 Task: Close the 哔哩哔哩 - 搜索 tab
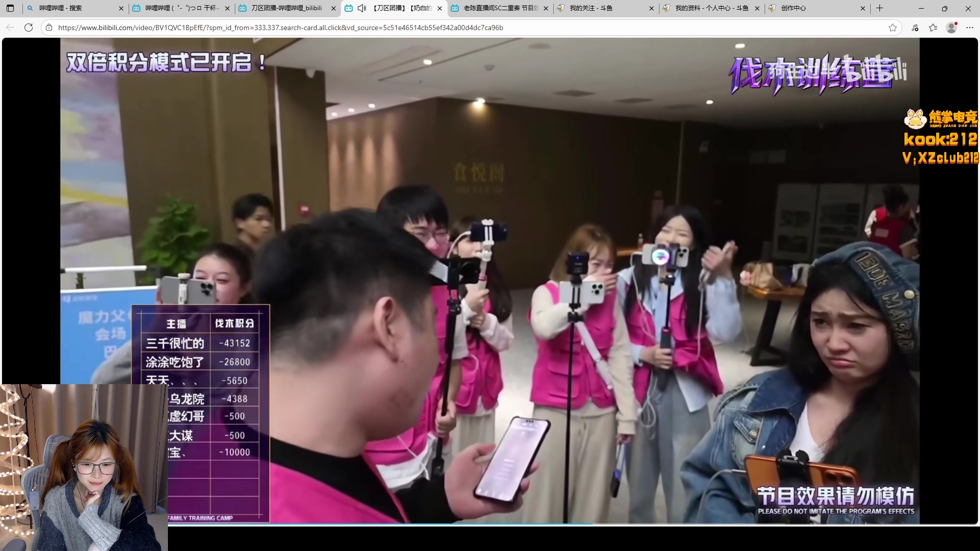click(121, 8)
